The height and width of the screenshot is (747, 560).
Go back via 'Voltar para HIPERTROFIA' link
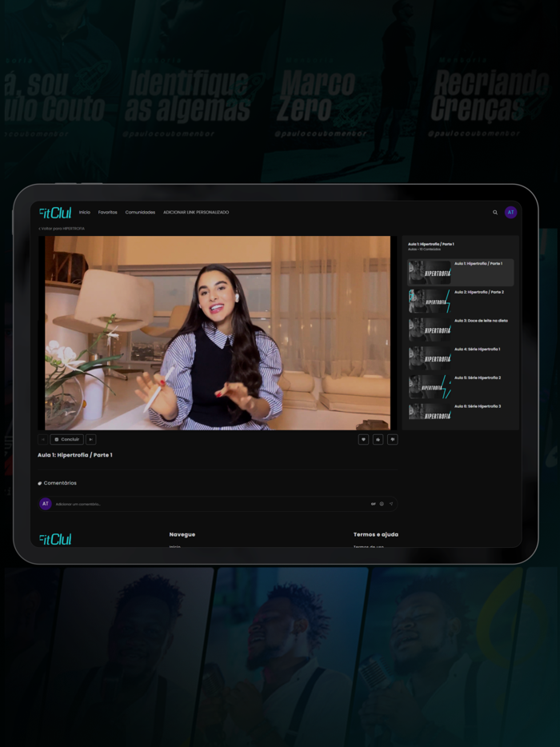(62, 229)
